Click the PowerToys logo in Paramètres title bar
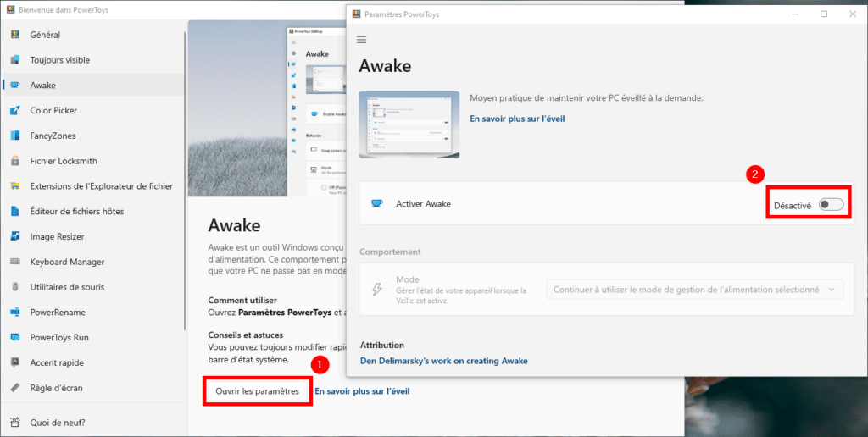868x437 pixels. click(x=355, y=14)
